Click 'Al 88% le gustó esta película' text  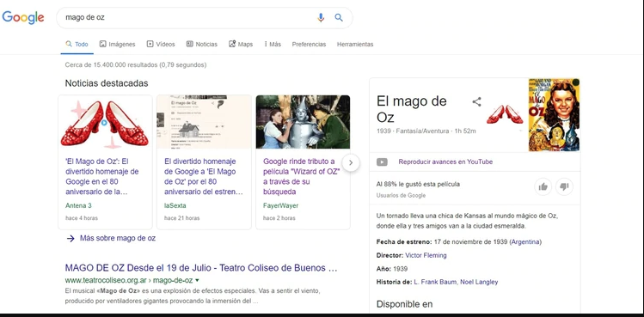pos(418,185)
